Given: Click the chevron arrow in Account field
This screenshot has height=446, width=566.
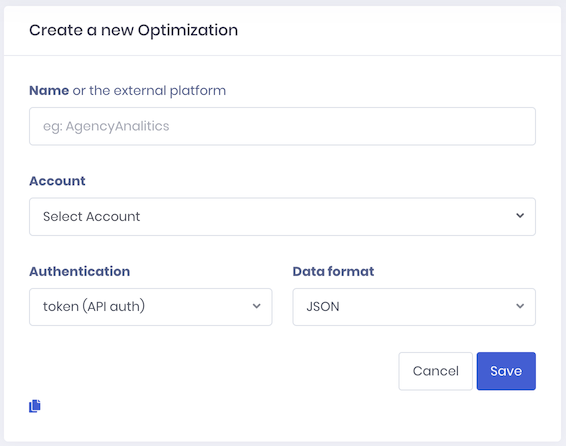Looking at the screenshot, I should pyautogui.click(x=520, y=216).
